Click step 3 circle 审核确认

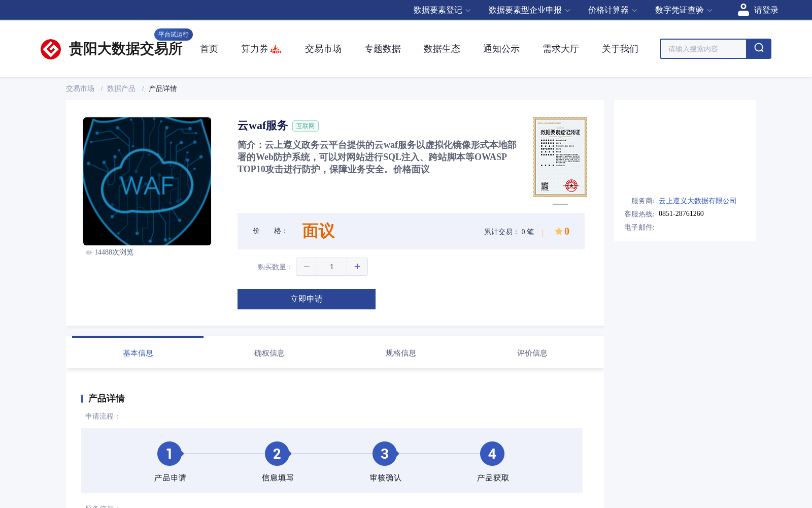pyautogui.click(x=385, y=454)
